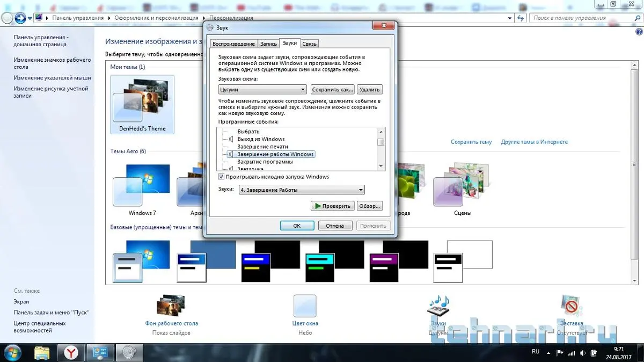
Task: Select the Sound dialog taskbar button
Action: click(128, 353)
